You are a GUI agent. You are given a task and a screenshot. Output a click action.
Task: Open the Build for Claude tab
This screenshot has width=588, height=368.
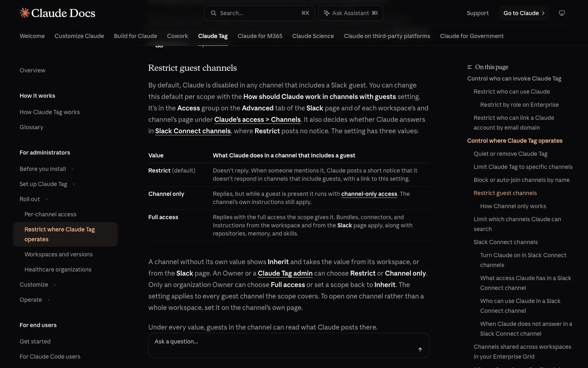136,36
